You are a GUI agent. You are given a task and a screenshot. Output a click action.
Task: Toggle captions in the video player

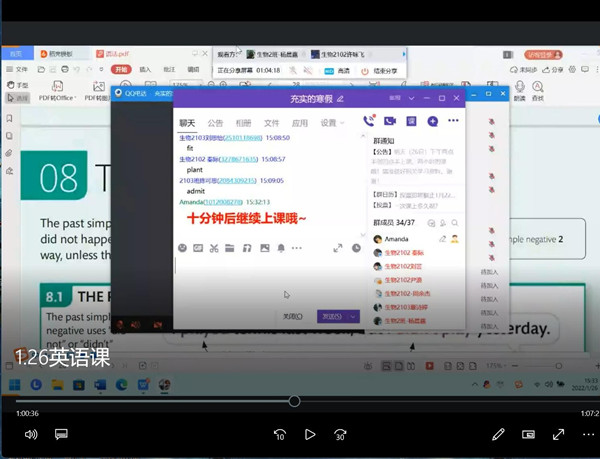click(x=61, y=434)
